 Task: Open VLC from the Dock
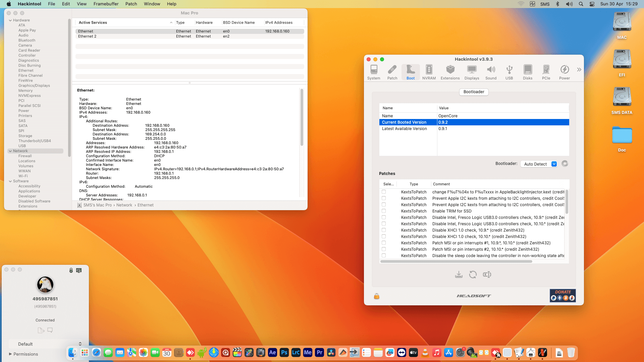425,353
